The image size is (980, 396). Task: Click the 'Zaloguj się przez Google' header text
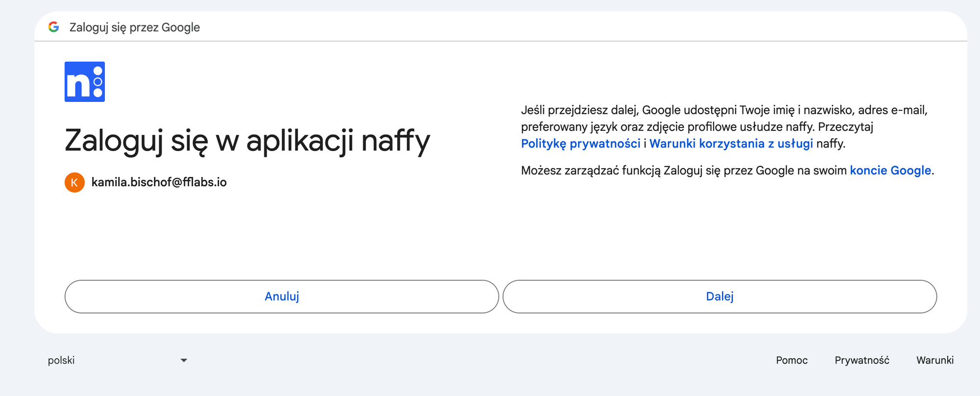(x=135, y=27)
